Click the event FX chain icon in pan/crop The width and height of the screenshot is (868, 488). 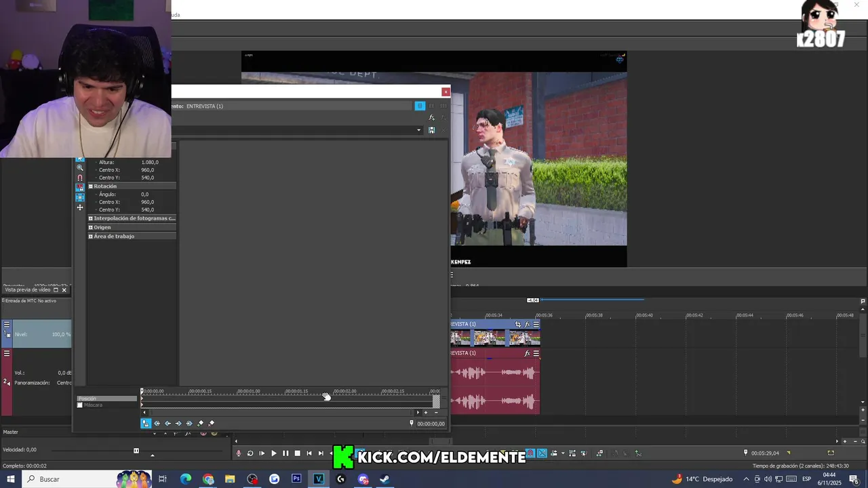431,118
